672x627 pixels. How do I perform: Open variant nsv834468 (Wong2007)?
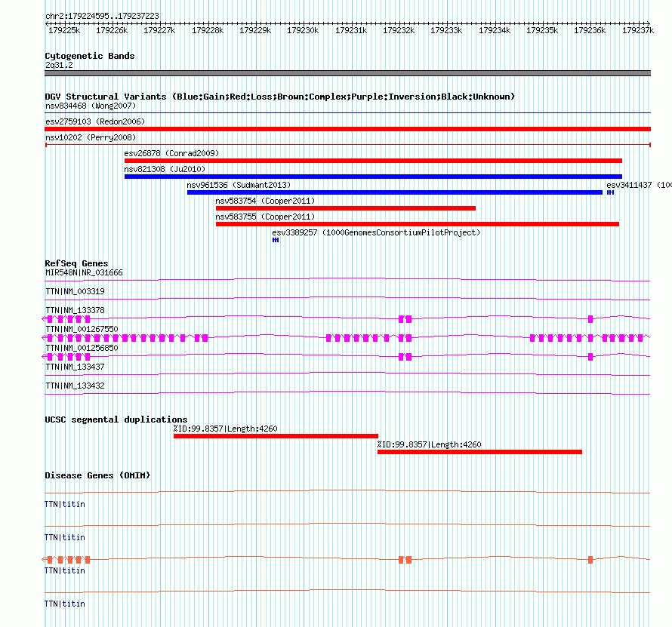[x=91, y=106]
